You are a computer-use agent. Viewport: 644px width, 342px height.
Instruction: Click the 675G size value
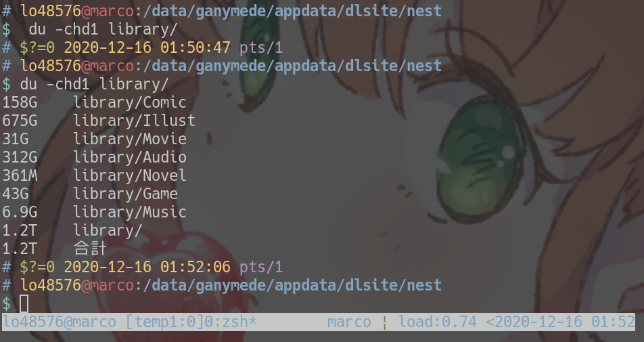point(20,121)
